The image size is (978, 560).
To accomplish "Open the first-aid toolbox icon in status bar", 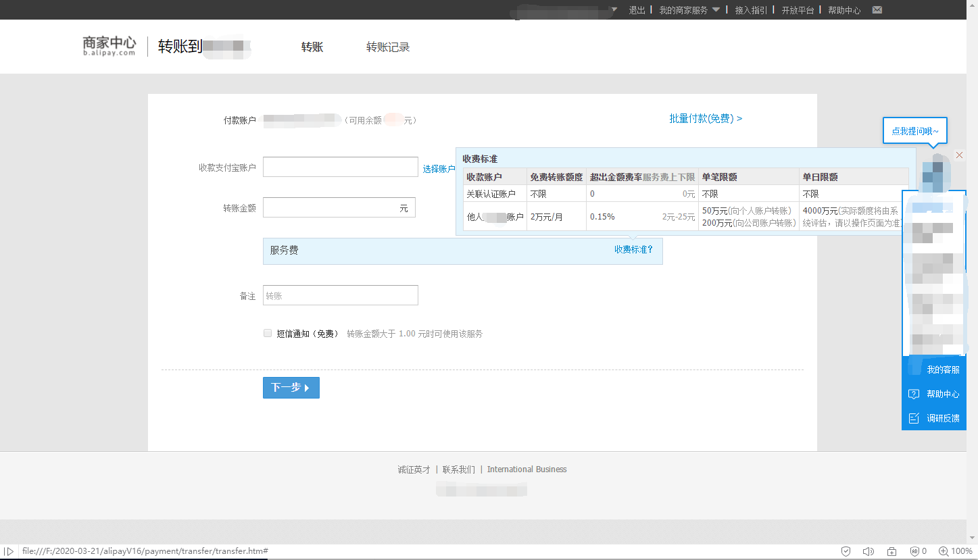I will pos(892,551).
